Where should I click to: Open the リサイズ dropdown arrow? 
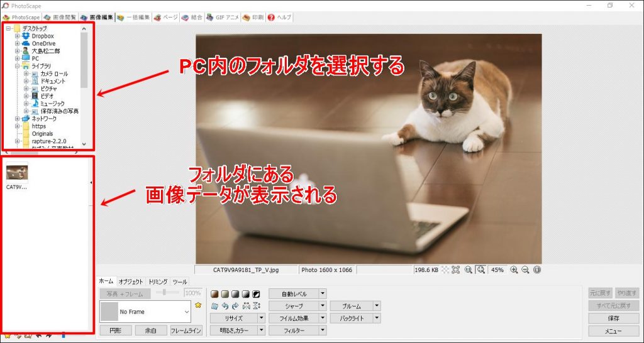[262, 318]
